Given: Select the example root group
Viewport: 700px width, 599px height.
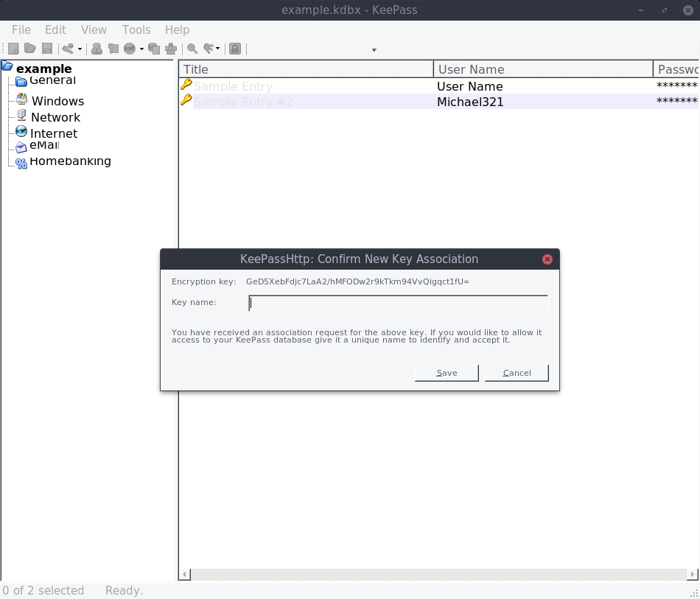Looking at the screenshot, I should pos(43,69).
